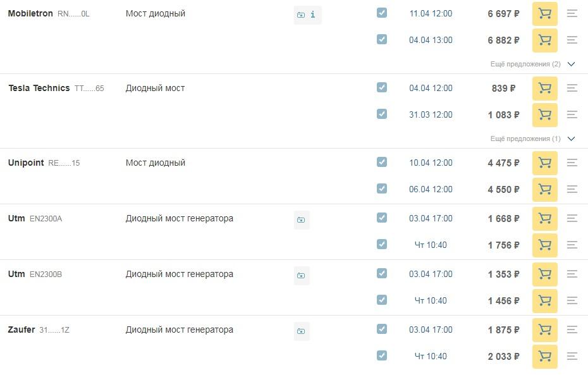This screenshot has width=588, height=382.
Task: Add Tesla Technics 839 ₽ offer to cart
Action: click(x=544, y=88)
